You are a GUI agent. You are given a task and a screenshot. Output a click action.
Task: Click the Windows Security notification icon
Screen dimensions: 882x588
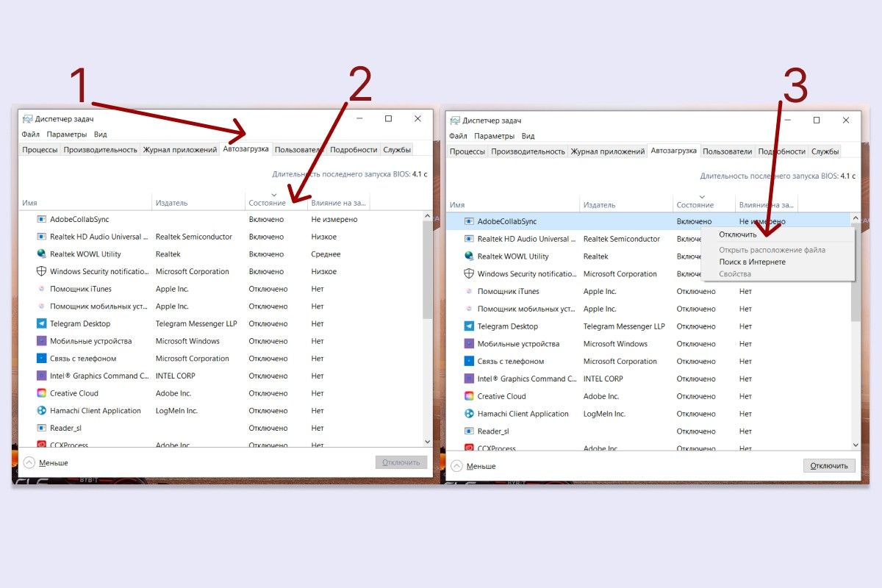(40, 271)
